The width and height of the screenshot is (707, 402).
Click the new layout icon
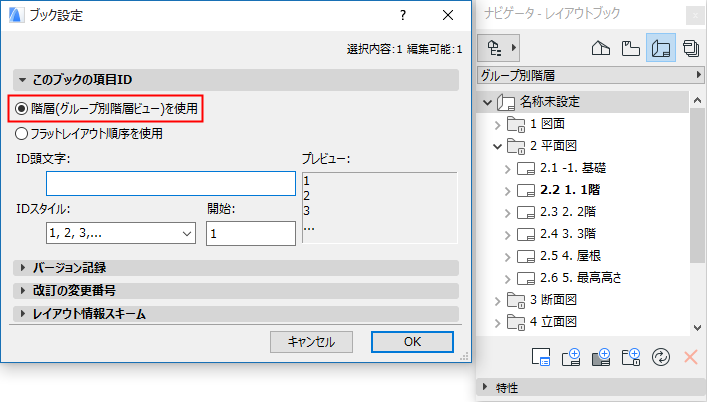571,357
